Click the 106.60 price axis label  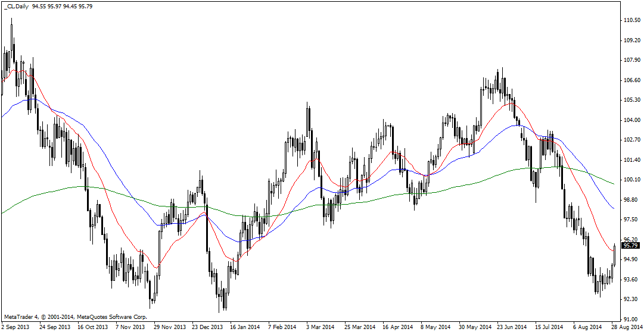tap(631, 80)
